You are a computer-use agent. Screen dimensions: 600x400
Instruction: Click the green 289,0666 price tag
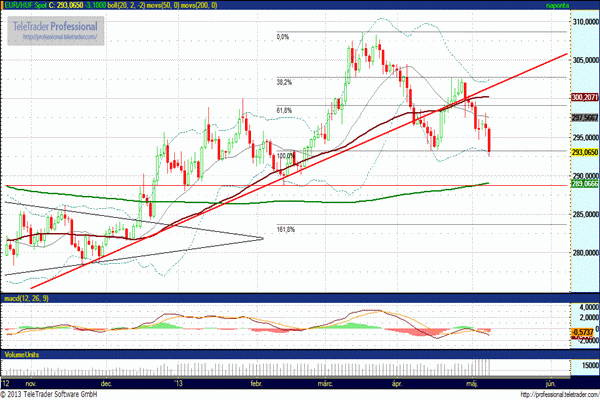pyautogui.click(x=583, y=184)
